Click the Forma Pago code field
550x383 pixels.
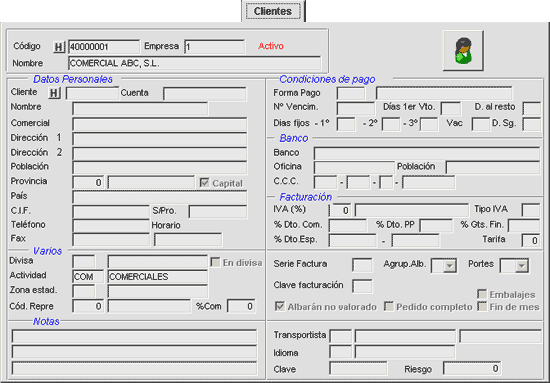point(351,94)
